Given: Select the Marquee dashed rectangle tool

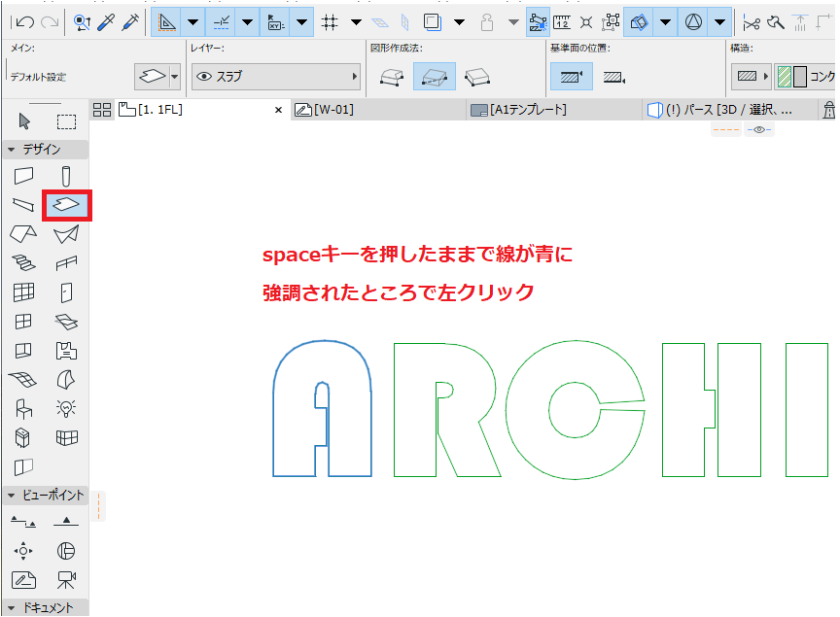Looking at the screenshot, I should coord(66,121).
